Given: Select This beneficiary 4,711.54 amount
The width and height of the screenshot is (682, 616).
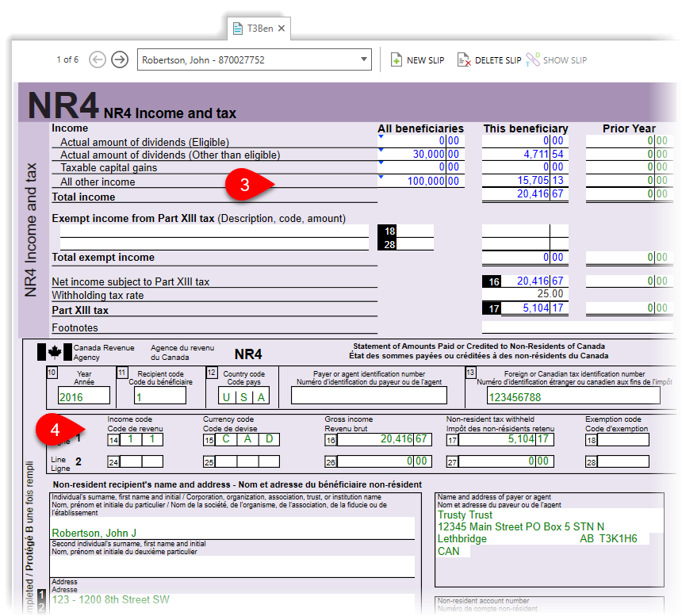Looking at the screenshot, I should coord(525,154).
